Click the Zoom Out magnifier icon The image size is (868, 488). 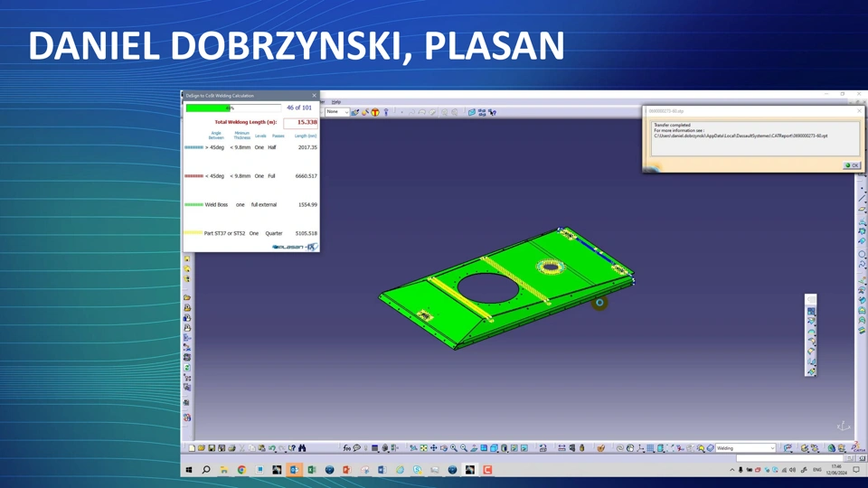(x=464, y=448)
